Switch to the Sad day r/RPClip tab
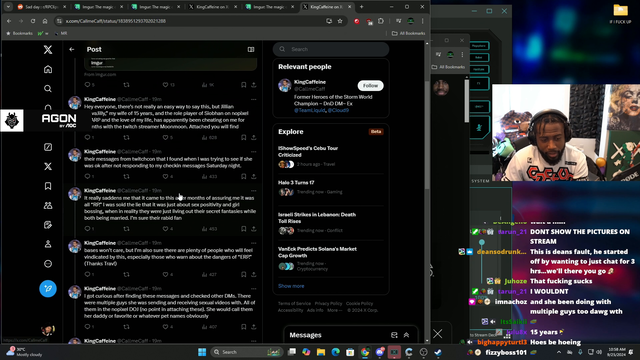640x360 pixels. click(40, 7)
